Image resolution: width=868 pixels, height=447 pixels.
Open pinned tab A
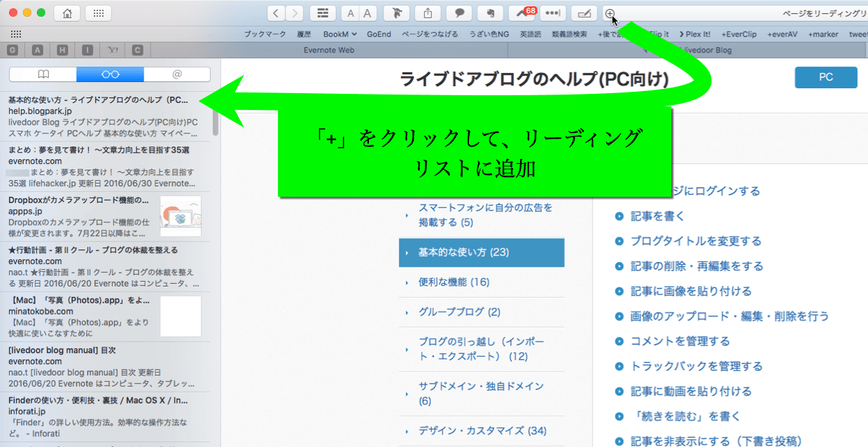click(x=37, y=50)
